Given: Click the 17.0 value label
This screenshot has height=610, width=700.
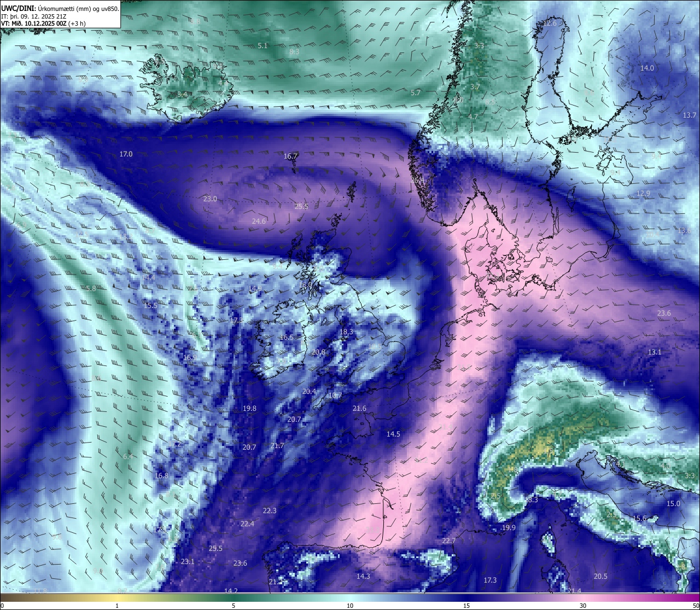Looking at the screenshot, I should (x=126, y=154).
